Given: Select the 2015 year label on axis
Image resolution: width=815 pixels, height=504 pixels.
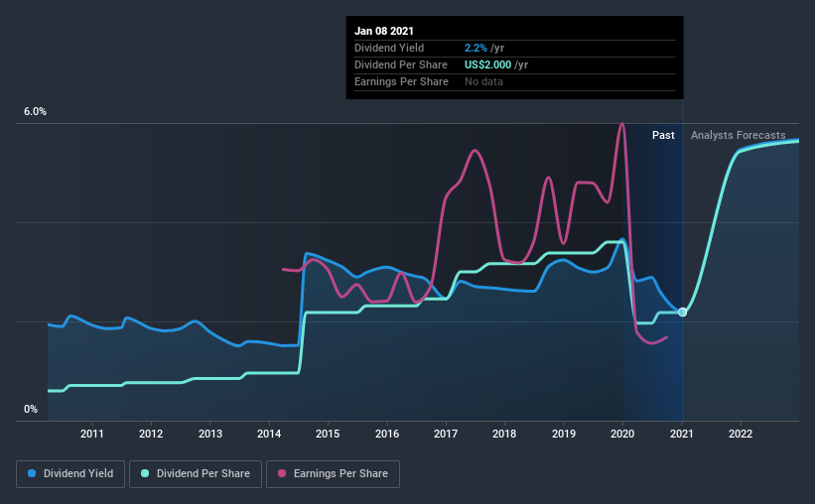Looking at the screenshot, I should (328, 434).
